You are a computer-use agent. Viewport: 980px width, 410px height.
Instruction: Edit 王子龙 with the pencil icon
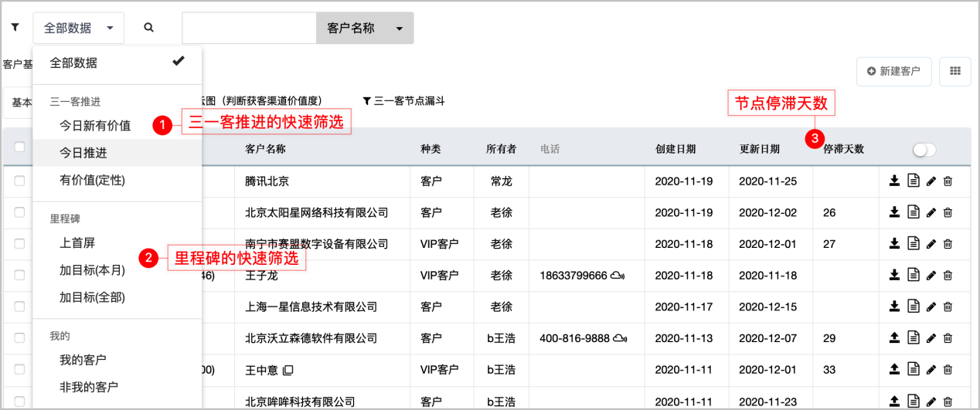click(931, 275)
